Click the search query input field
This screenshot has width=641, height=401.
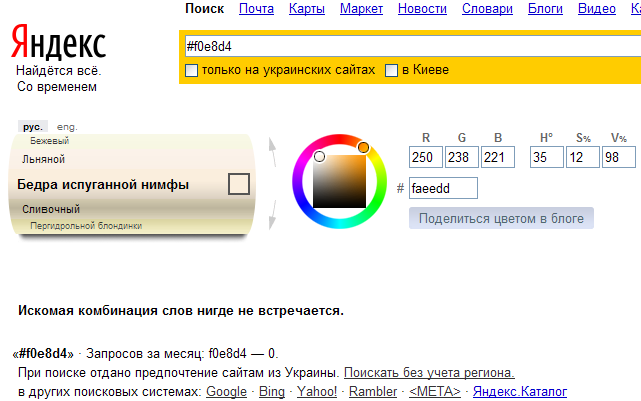[x=400, y=46]
